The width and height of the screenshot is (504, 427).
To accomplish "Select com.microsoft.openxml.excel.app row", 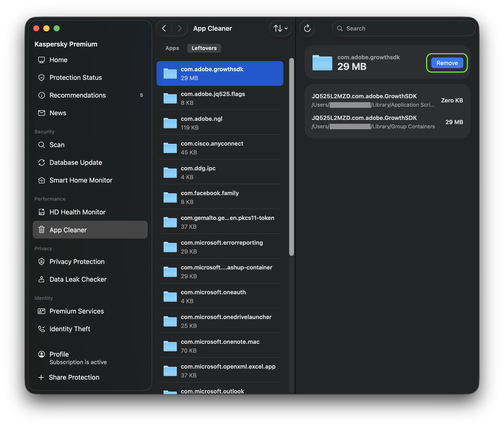I will click(x=220, y=371).
